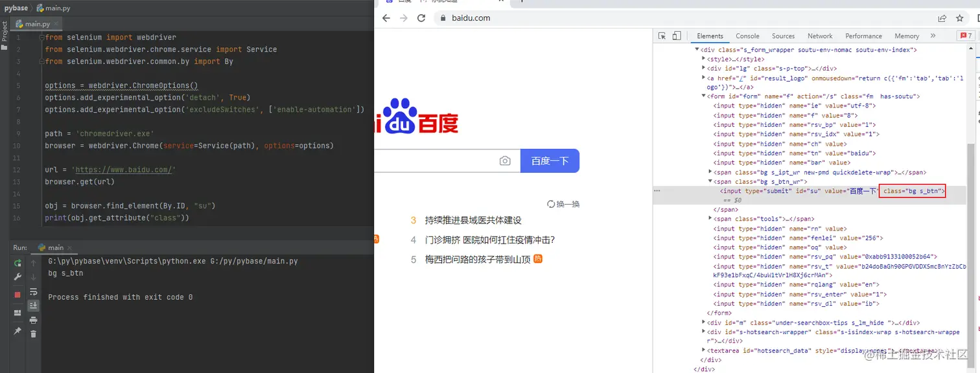This screenshot has height=373, width=980.
Task: Rerun main with the green rerun icon
Action: click(17, 262)
